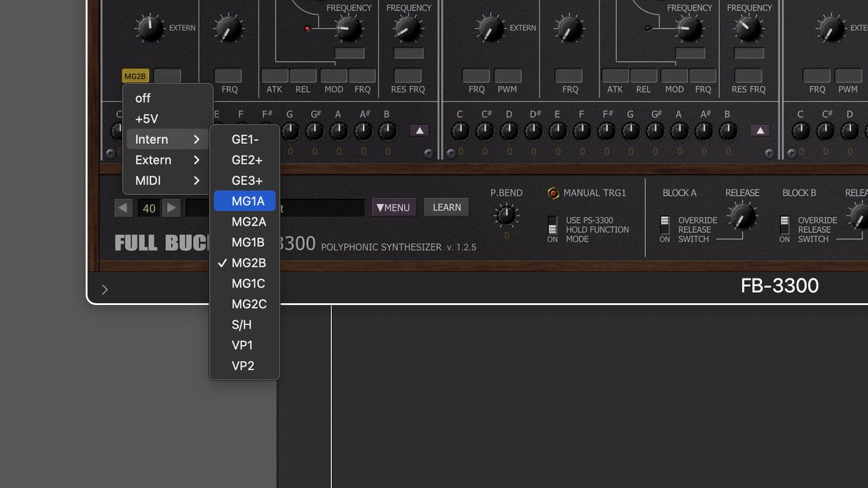868x488 pixels.
Task: Trigger the MANUAL TRG1 red button
Action: point(553,193)
